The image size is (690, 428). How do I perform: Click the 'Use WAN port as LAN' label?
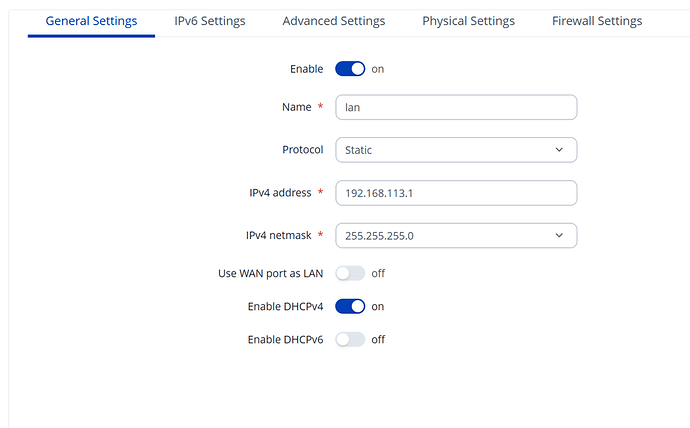(x=270, y=273)
